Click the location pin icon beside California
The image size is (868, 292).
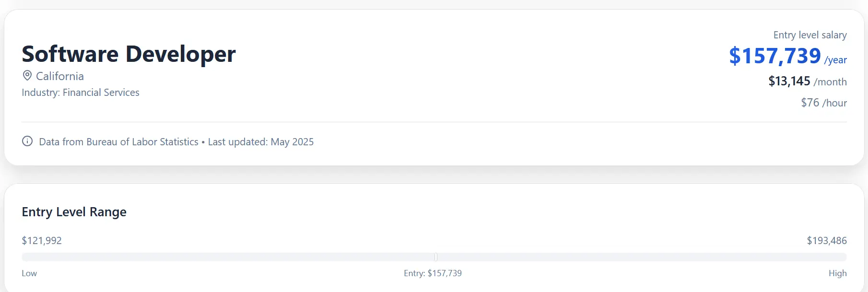tap(27, 76)
